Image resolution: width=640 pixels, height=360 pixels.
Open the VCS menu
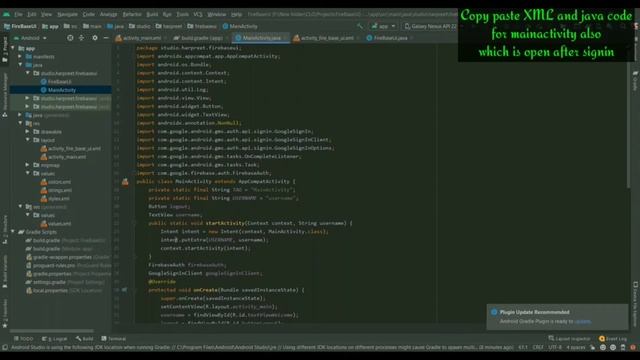(x=198, y=14)
